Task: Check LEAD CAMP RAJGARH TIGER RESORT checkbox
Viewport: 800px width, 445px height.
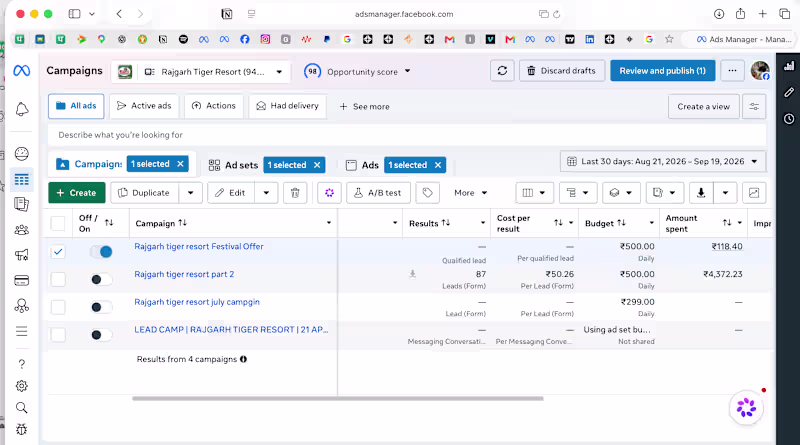Action: [58, 335]
